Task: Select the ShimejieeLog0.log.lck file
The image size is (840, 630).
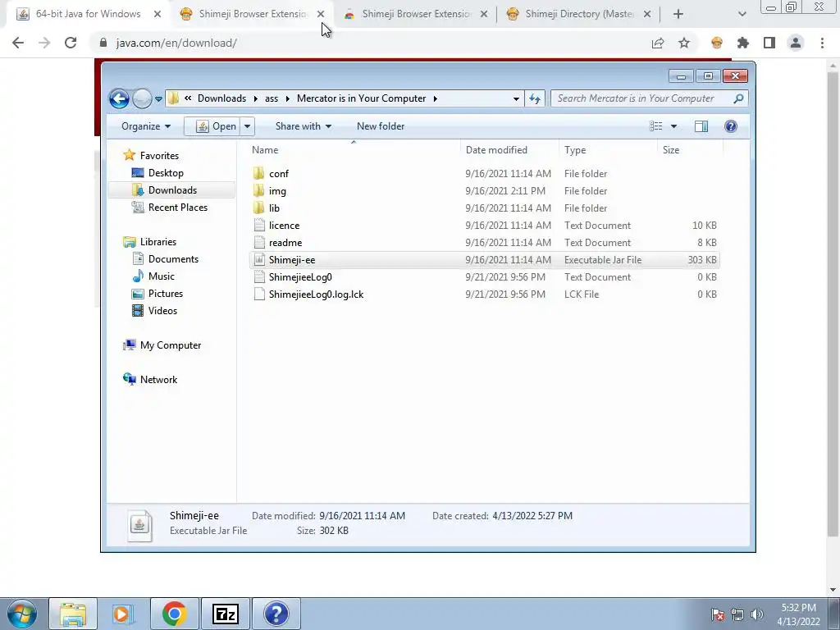Action: coord(316,294)
